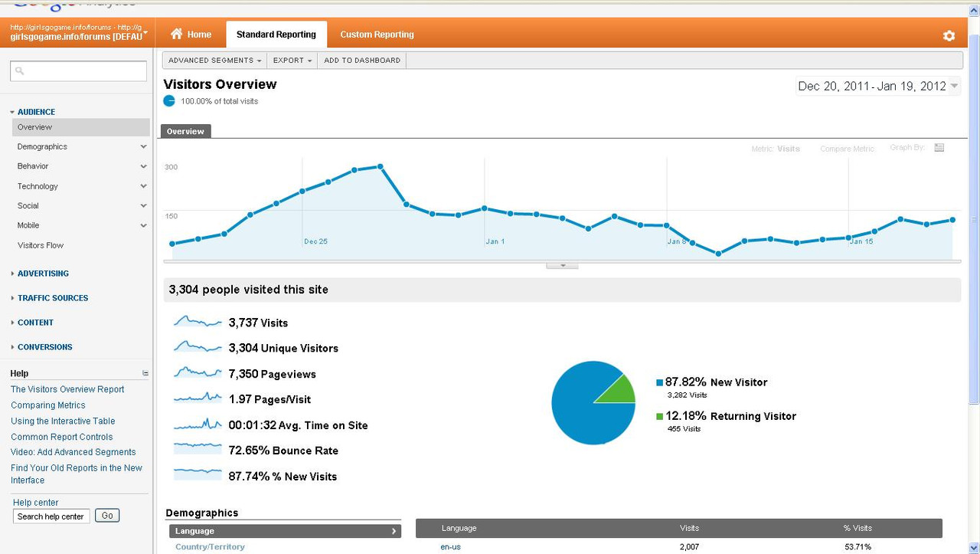Click the Bounce Rate sparkline

coord(198,450)
